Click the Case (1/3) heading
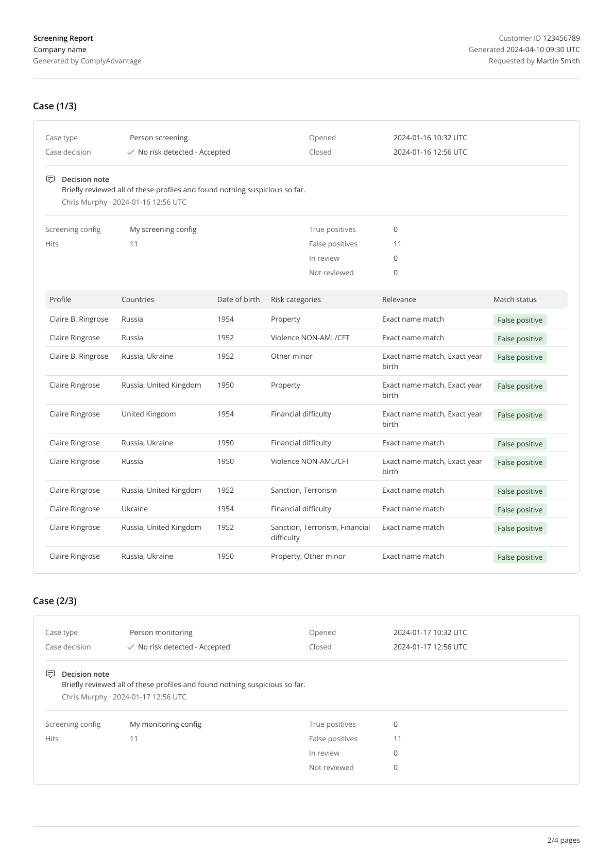The height and width of the screenshot is (868, 613). click(x=55, y=106)
